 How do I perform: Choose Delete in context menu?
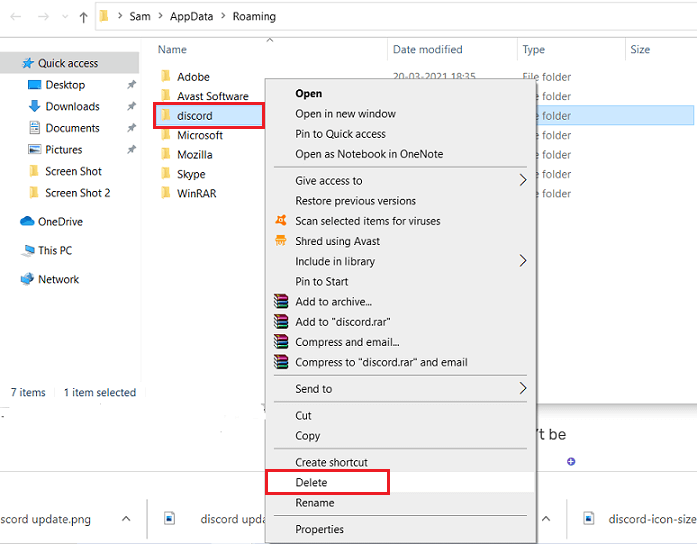coord(311,483)
